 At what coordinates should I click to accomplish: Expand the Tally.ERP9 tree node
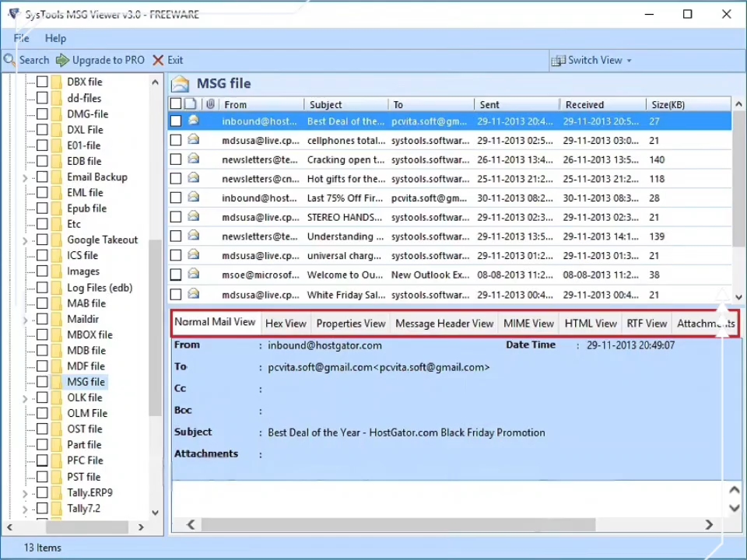point(25,492)
